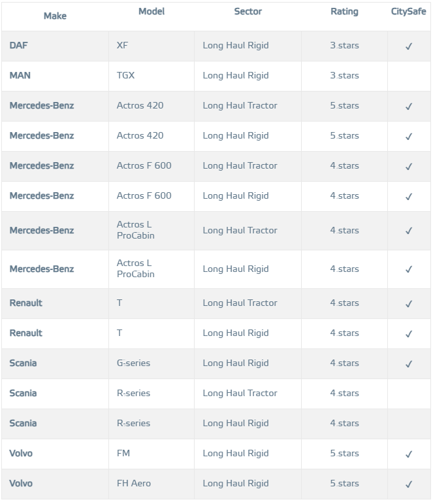Click the CitySafe checkmark for Volvo FH Aero
The image size is (433, 504).
coord(409,484)
